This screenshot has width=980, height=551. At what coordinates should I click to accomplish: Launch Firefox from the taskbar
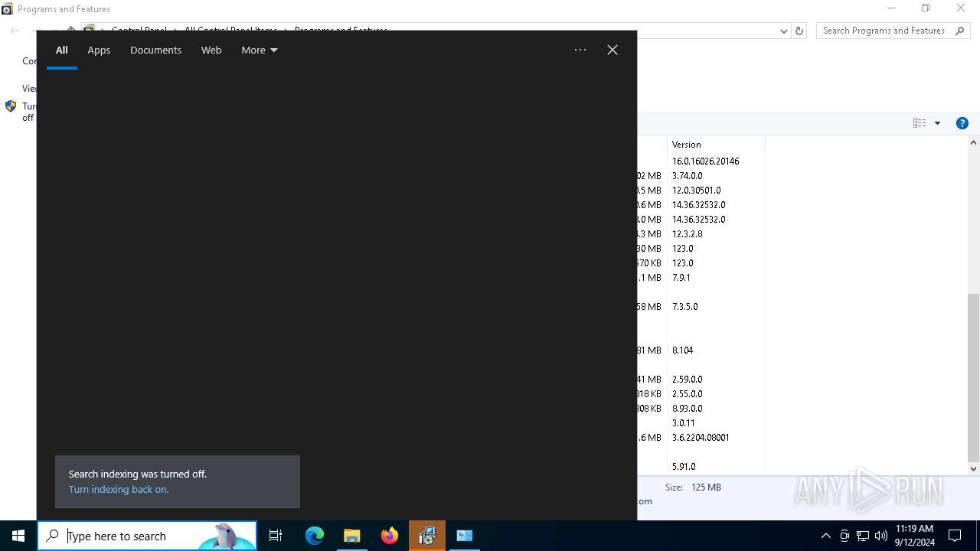tap(390, 536)
